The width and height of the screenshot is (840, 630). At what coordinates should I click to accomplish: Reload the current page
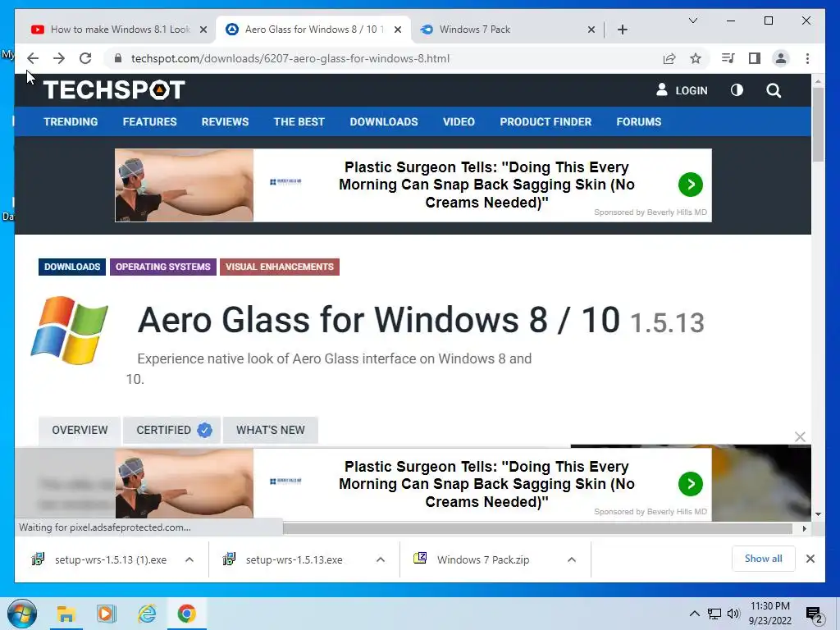85,58
